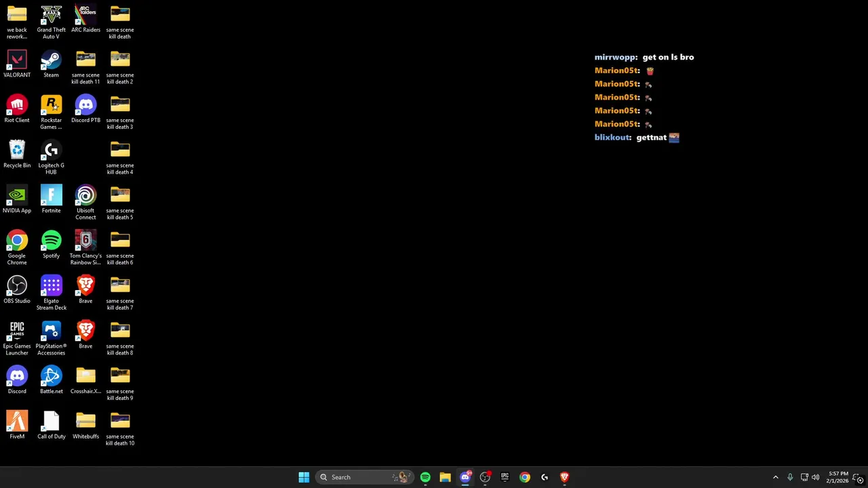Image resolution: width=868 pixels, height=488 pixels.
Task: Open Brave browser from the taskbar
Action: tap(564, 477)
